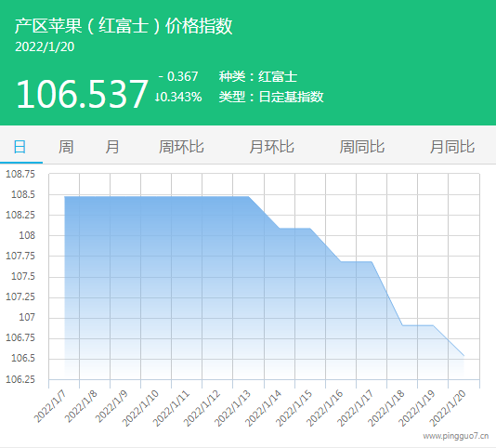
Task: Open the 周同比 tab
Action: (362, 147)
